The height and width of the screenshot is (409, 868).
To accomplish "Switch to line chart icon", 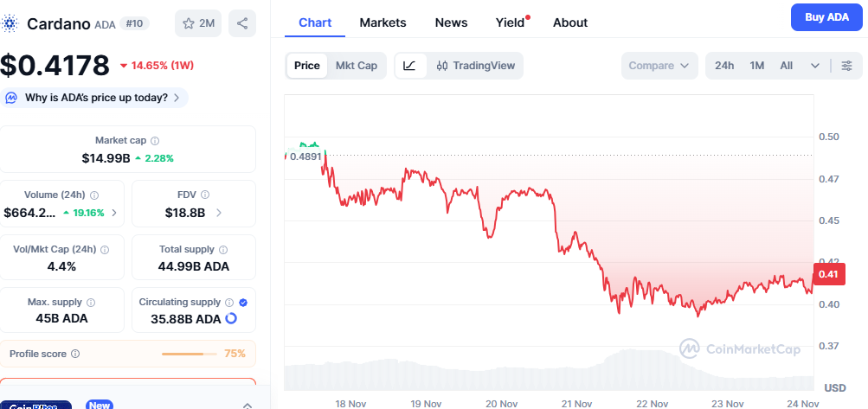I will pos(410,65).
